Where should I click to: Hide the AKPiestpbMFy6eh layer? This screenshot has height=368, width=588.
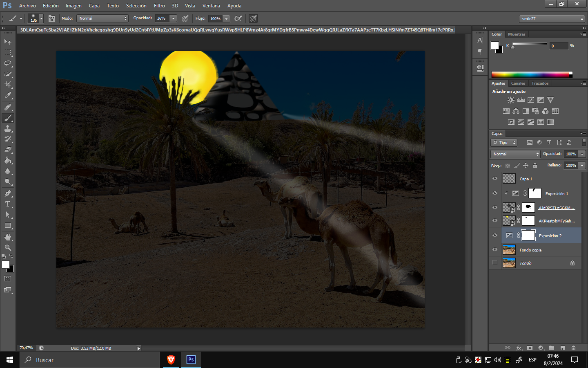click(x=495, y=221)
